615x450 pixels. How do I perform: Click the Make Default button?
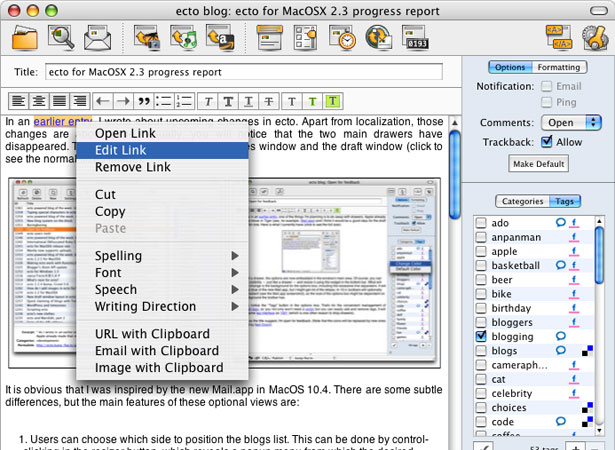point(539,164)
